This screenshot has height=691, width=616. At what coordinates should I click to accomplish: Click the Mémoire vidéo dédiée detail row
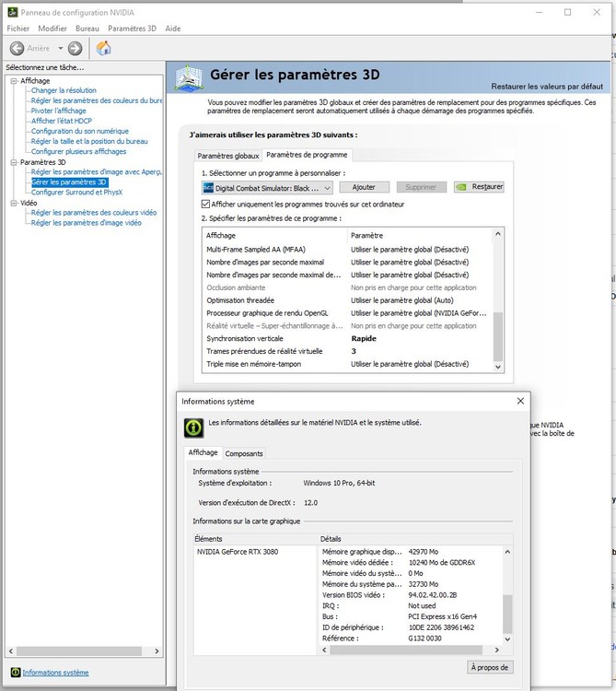tap(411, 563)
